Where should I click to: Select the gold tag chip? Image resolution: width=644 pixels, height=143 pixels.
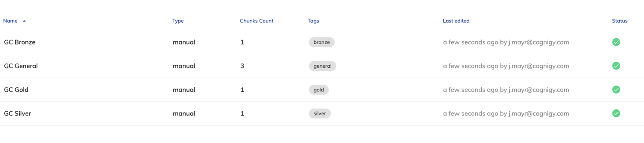pos(319,89)
